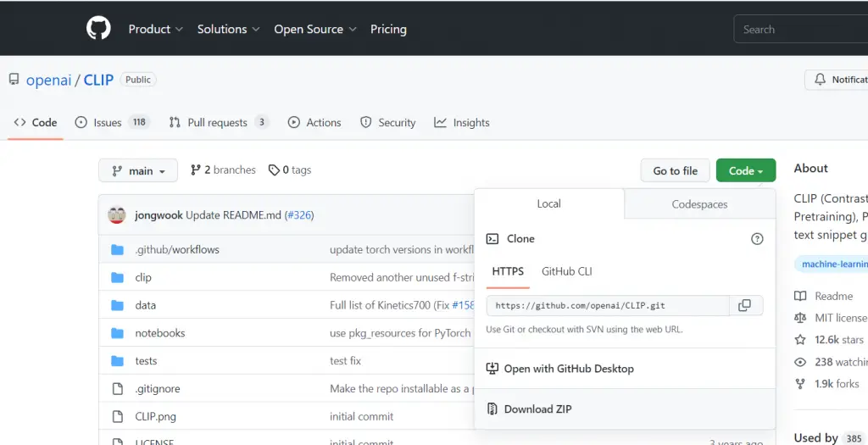Open the Issues tab
Image resolution: width=868 pixels, height=445 pixels.
coord(108,123)
